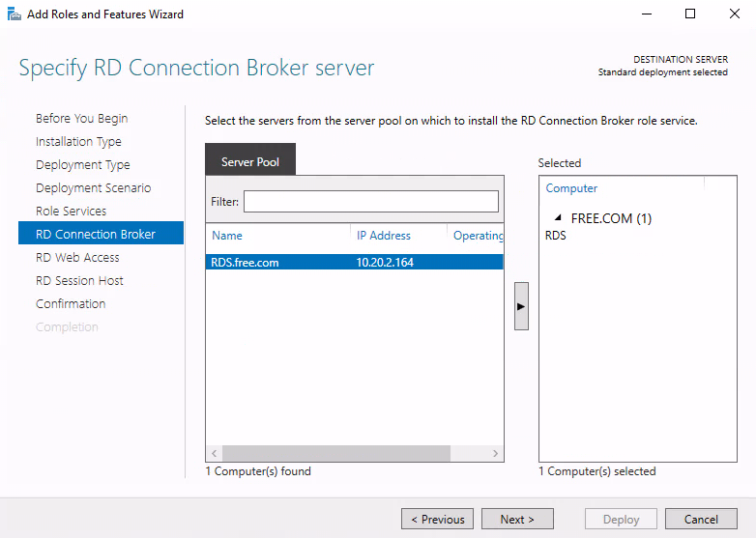The width and height of the screenshot is (756, 538).
Task: Go to Role Services step
Action: [x=71, y=211]
